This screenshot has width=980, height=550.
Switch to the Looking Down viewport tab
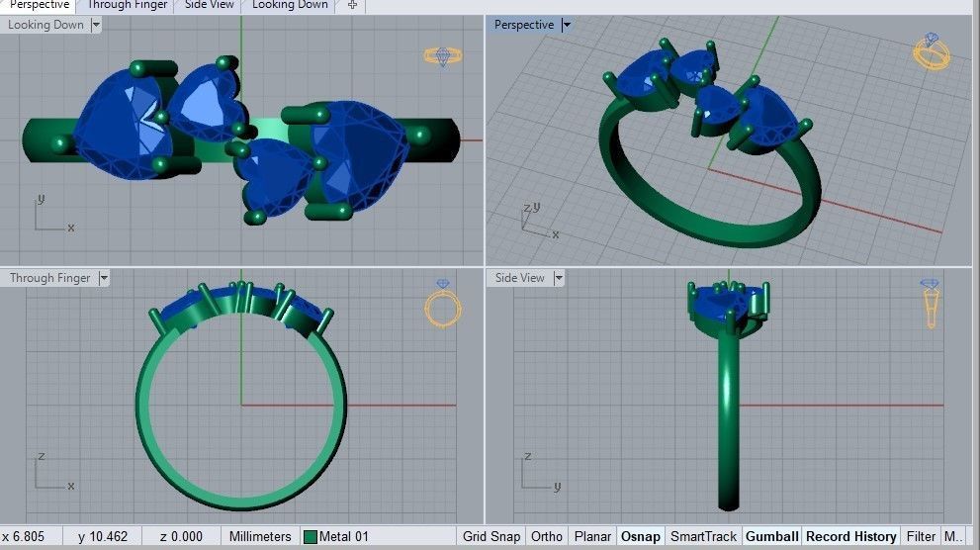290,5
